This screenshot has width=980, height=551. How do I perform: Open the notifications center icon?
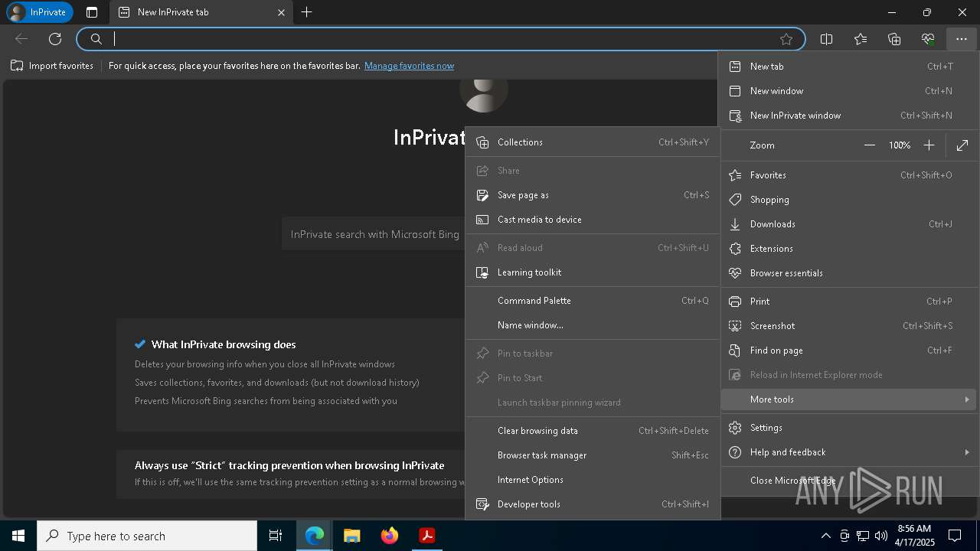pyautogui.click(x=955, y=536)
